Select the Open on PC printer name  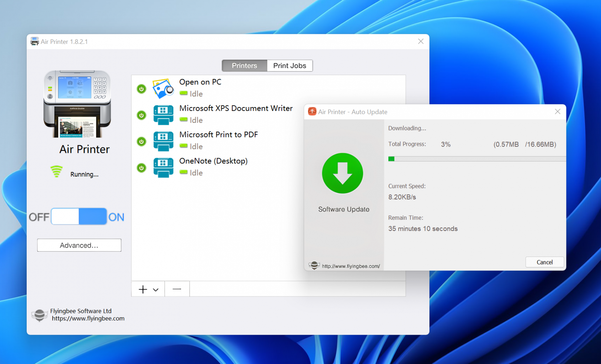[x=200, y=82]
